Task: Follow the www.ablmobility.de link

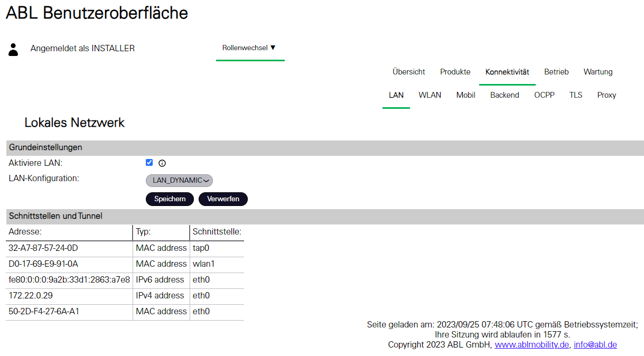Action: (531, 344)
